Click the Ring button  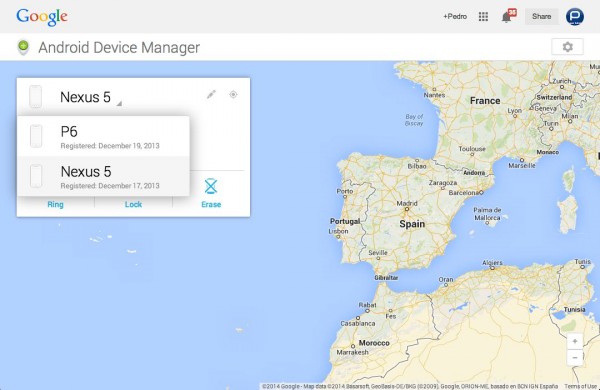tap(55, 204)
